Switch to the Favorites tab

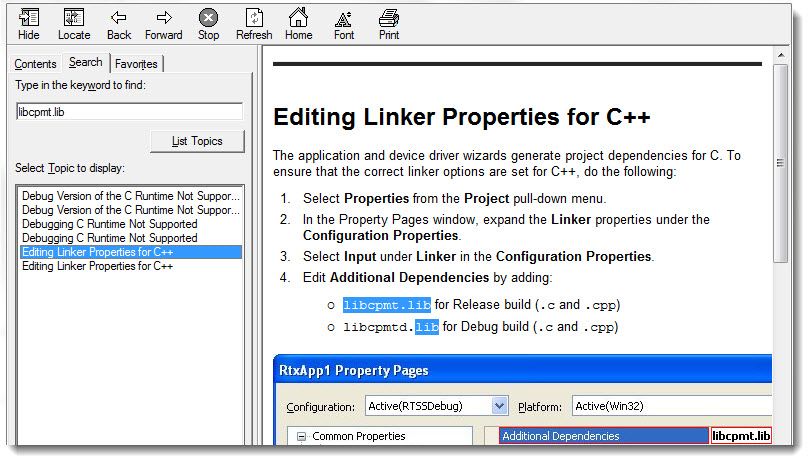click(136, 64)
